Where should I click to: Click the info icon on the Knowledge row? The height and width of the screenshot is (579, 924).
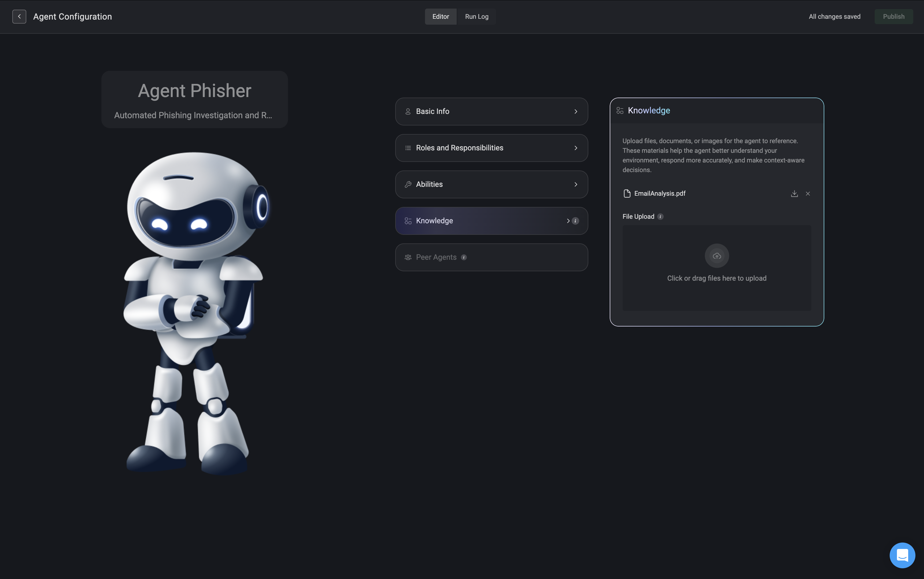tap(575, 221)
